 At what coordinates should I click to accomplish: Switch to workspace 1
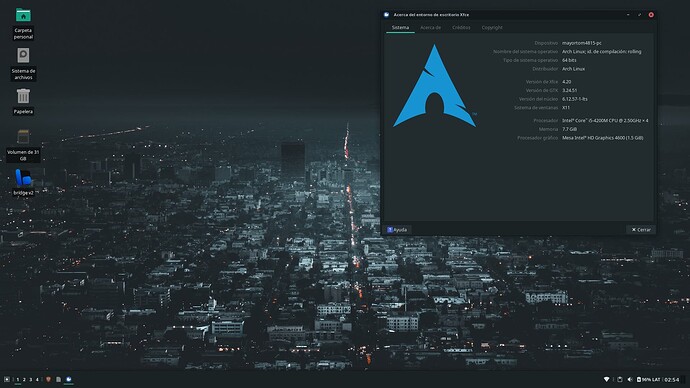pyautogui.click(x=18, y=379)
